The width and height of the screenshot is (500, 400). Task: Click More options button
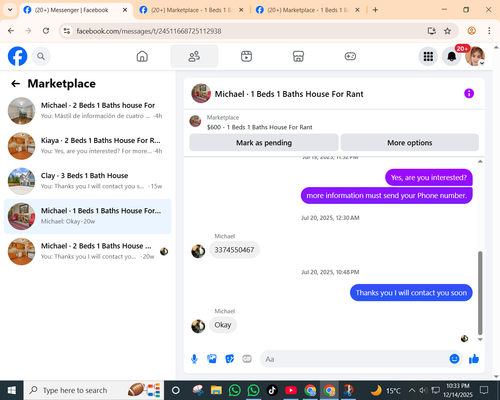[410, 143]
